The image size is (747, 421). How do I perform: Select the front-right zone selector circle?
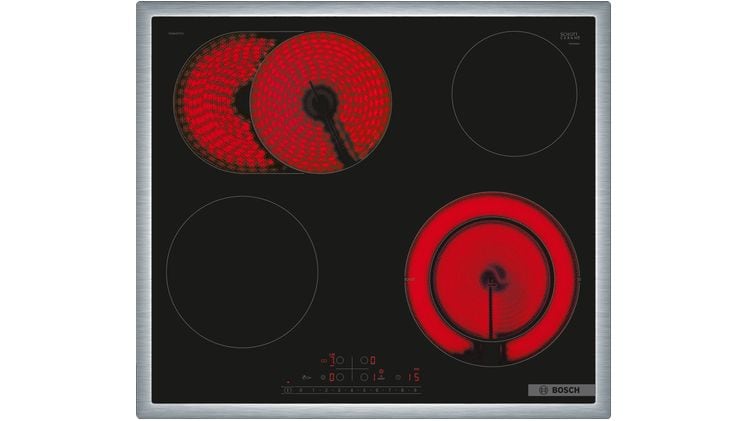point(364,377)
